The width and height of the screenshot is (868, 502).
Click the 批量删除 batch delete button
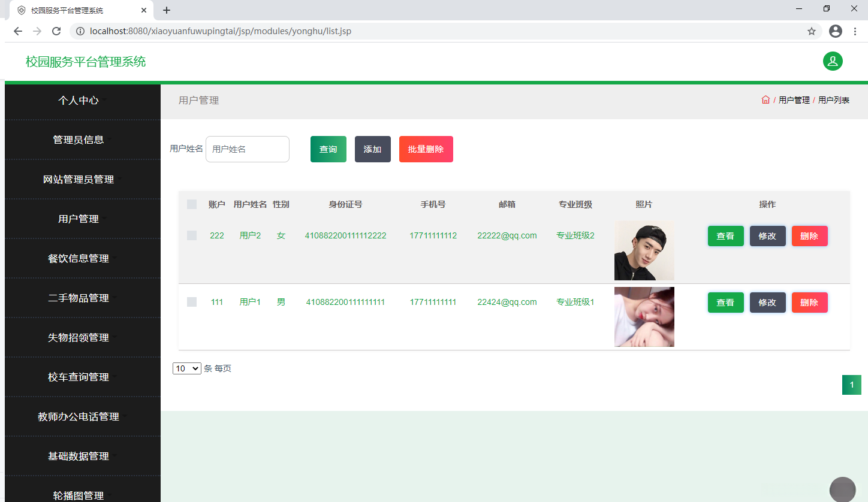426,149
